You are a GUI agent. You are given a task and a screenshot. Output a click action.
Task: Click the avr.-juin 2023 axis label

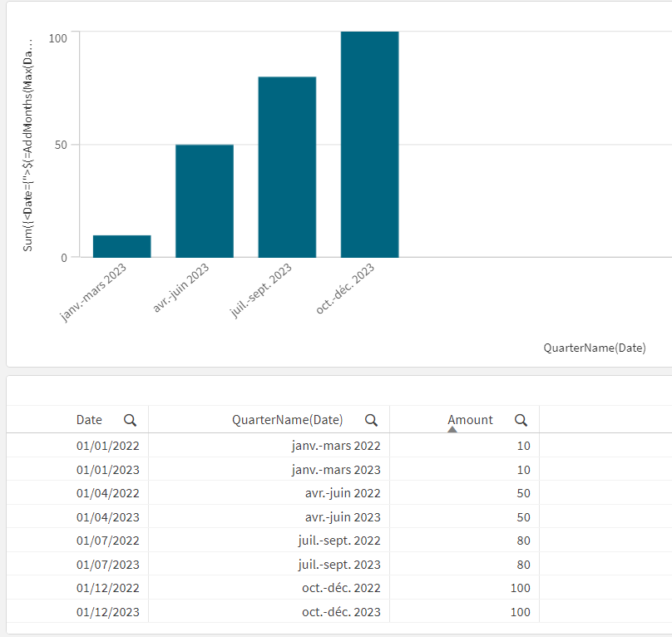[180, 288]
